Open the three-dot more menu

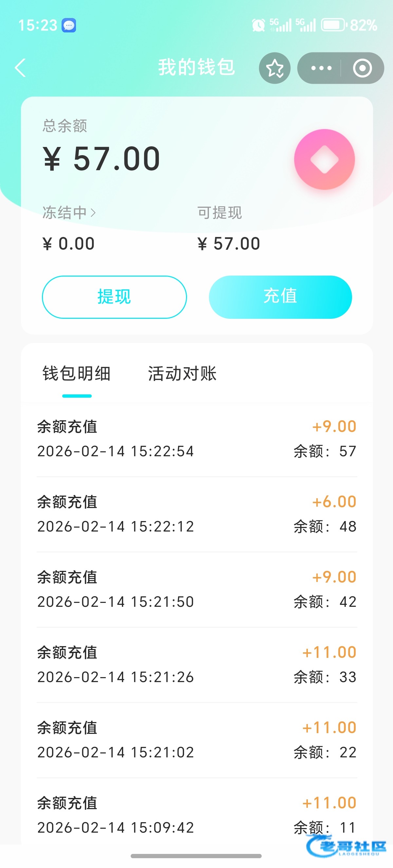click(x=321, y=68)
